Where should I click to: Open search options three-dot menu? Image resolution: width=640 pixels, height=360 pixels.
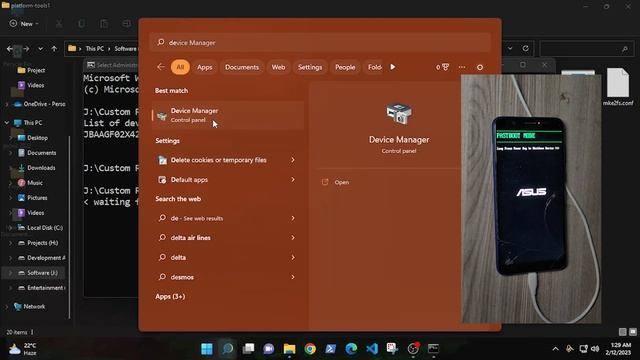462,67
